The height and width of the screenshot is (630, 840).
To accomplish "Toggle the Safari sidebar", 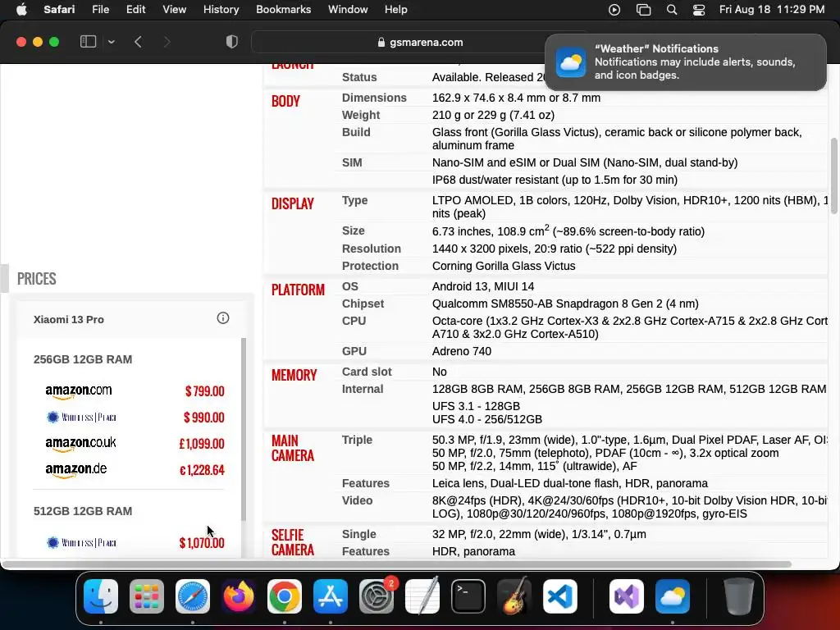I will pos(88,42).
